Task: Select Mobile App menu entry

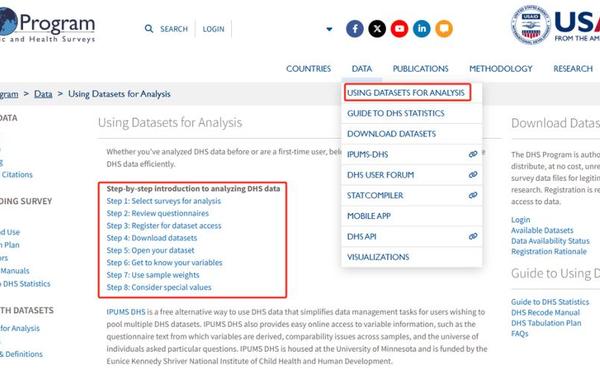Action: tap(411, 216)
